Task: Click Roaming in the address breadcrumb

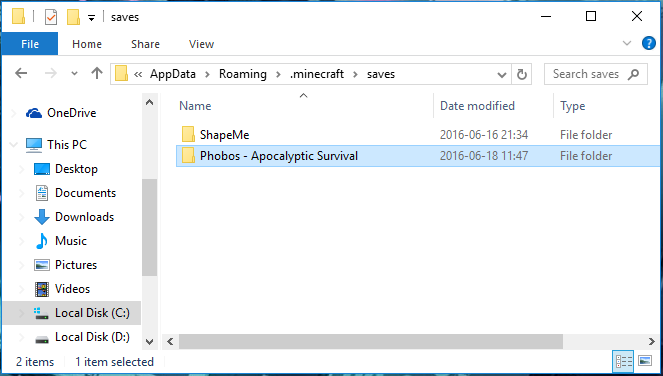Action: 243,74
